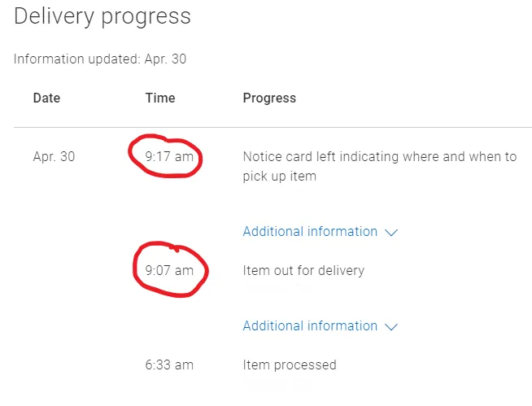This screenshot has width=532, height=406.
Task: Click the Date column header
Action: [46, 98]
